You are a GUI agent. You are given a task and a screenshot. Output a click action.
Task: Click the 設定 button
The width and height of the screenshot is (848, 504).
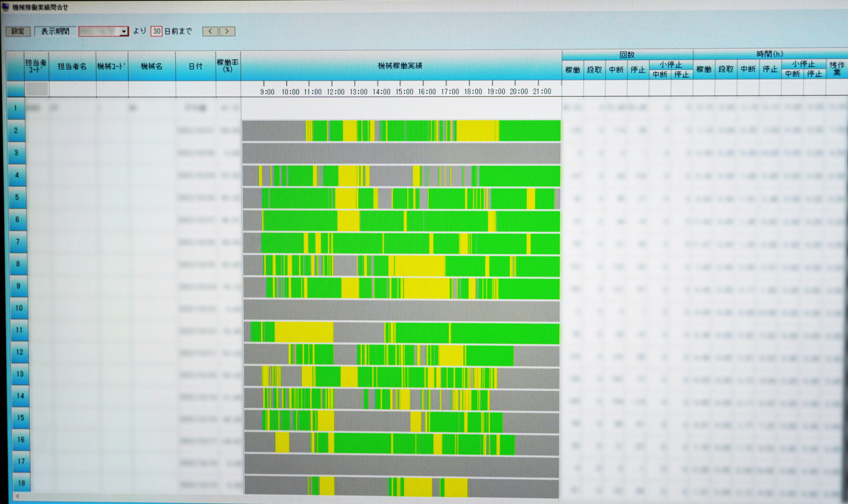[18, 31]
